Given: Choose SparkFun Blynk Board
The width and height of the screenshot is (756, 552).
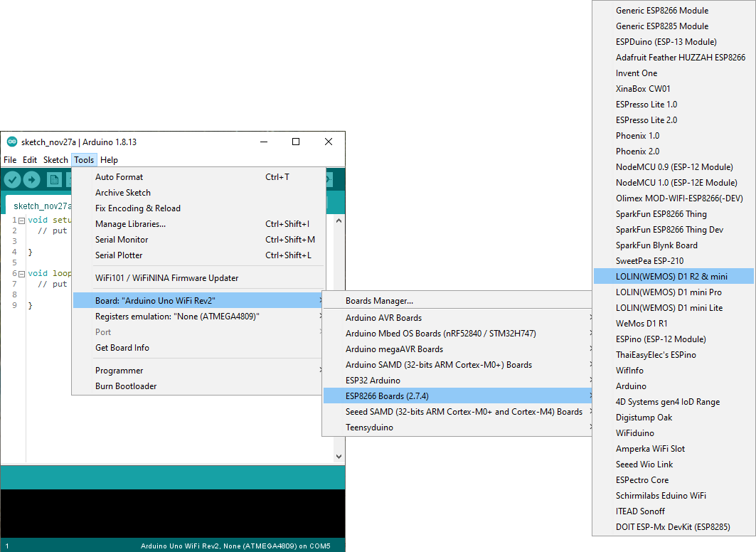Looking at the screenshot, I should tap(674, 245).
